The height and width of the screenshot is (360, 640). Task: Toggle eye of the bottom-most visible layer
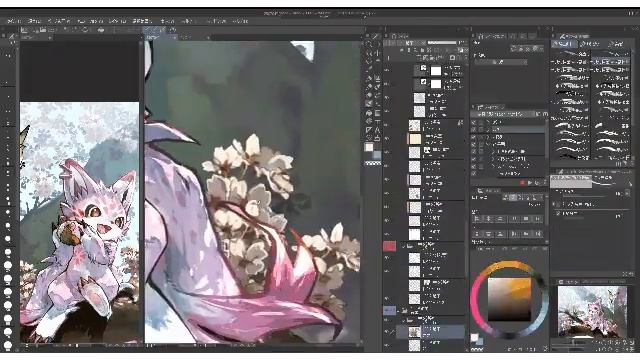pyautogui.click(x=387, y=345)
